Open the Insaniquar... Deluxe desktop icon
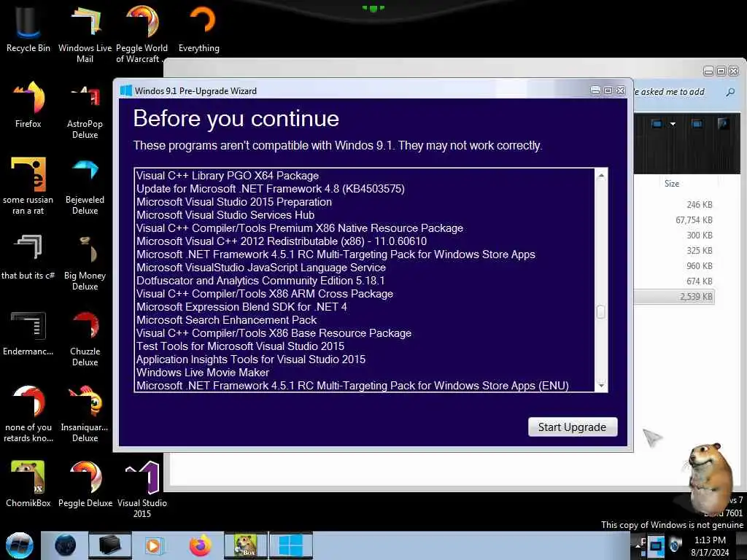Viewport: 747px width, 560px height. point(85,413)
